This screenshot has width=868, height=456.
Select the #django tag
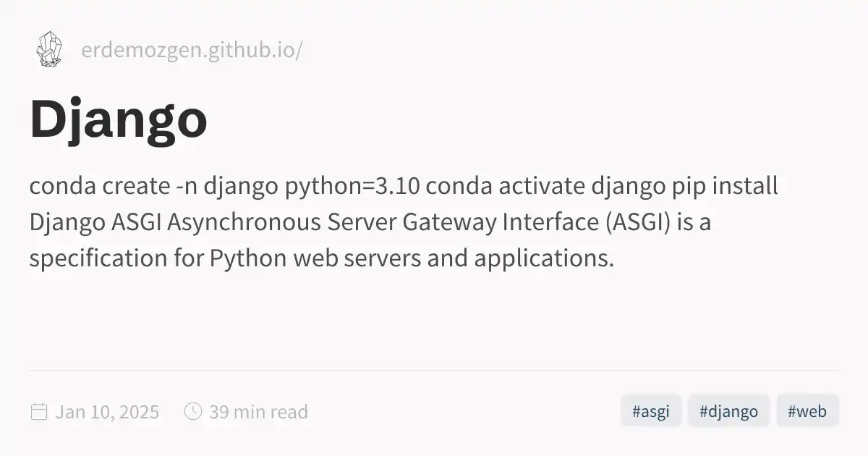(x=728, y=411)
